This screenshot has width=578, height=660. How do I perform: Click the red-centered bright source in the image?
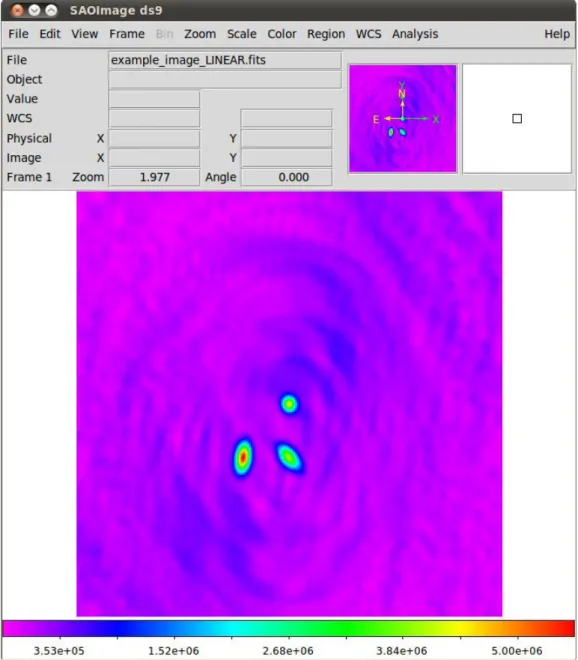(243, 457)
